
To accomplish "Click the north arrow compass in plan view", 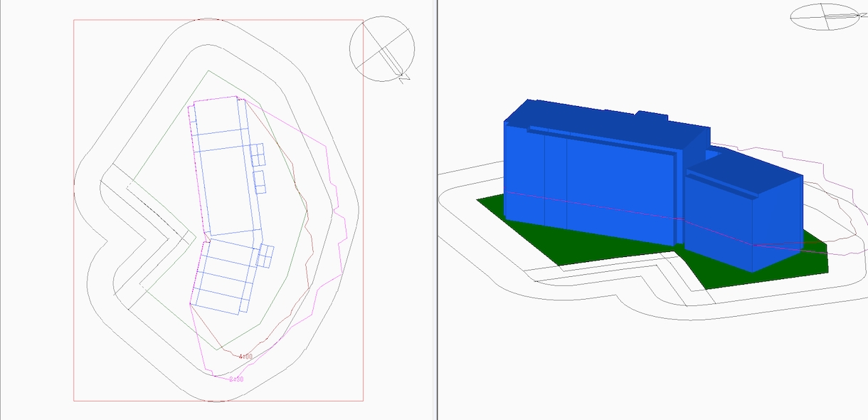I will pyautogui.click(x=382, y=48).
